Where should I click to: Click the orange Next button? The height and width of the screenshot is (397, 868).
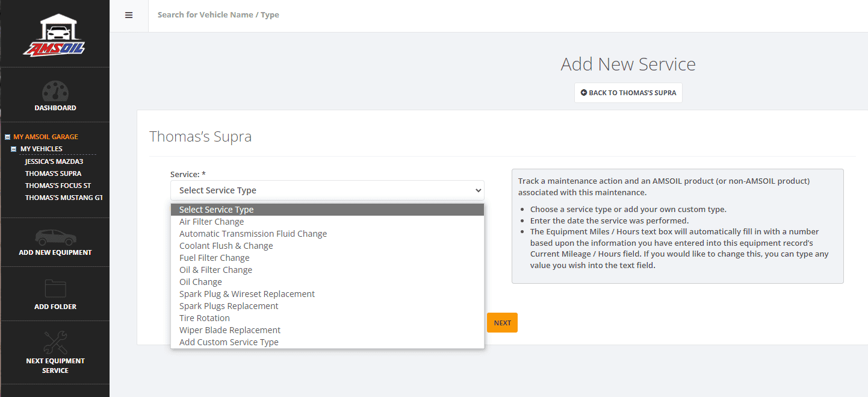[x=502, y=323]
